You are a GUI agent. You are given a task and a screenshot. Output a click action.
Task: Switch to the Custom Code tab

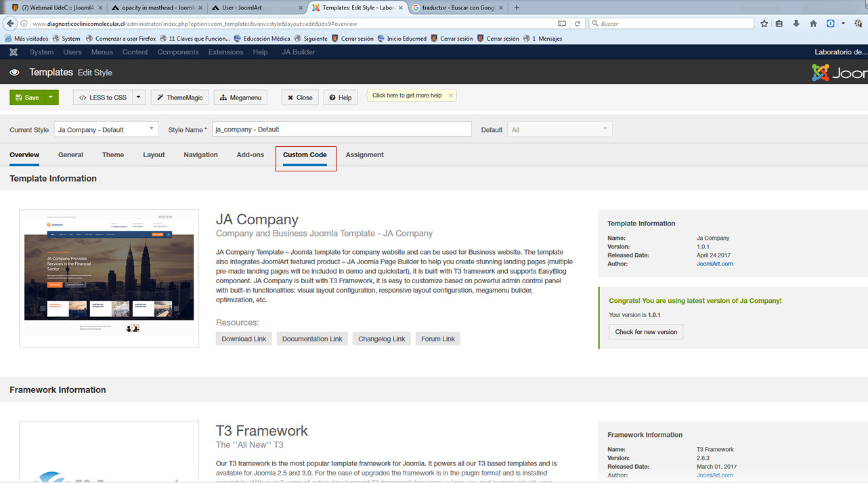pyautogui.click(x=305, y=155)
